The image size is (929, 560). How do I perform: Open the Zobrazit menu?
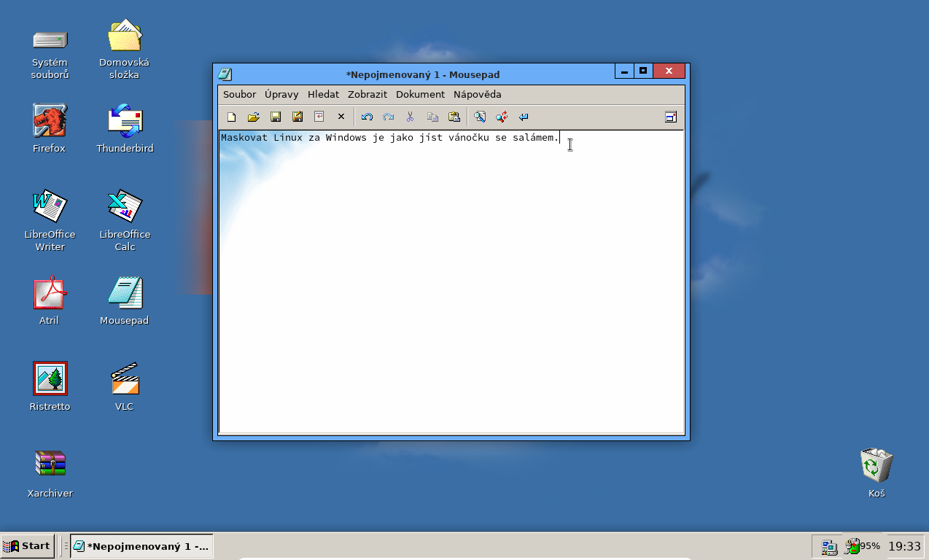point(368,94)
